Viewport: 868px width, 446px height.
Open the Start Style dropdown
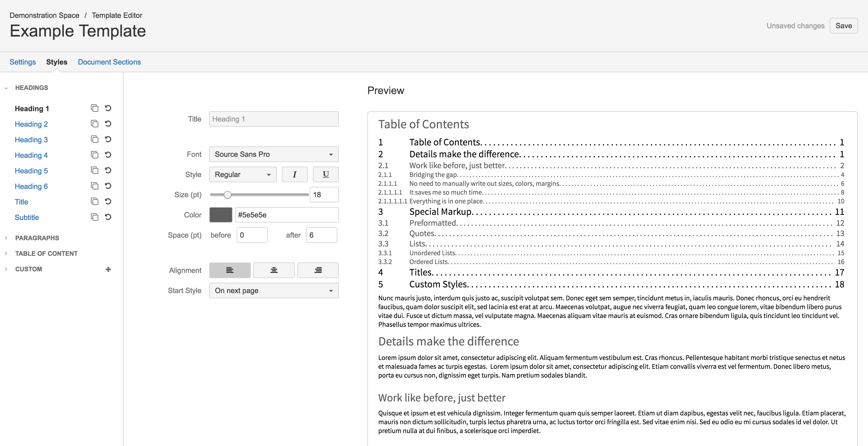(x=273, y=291)
